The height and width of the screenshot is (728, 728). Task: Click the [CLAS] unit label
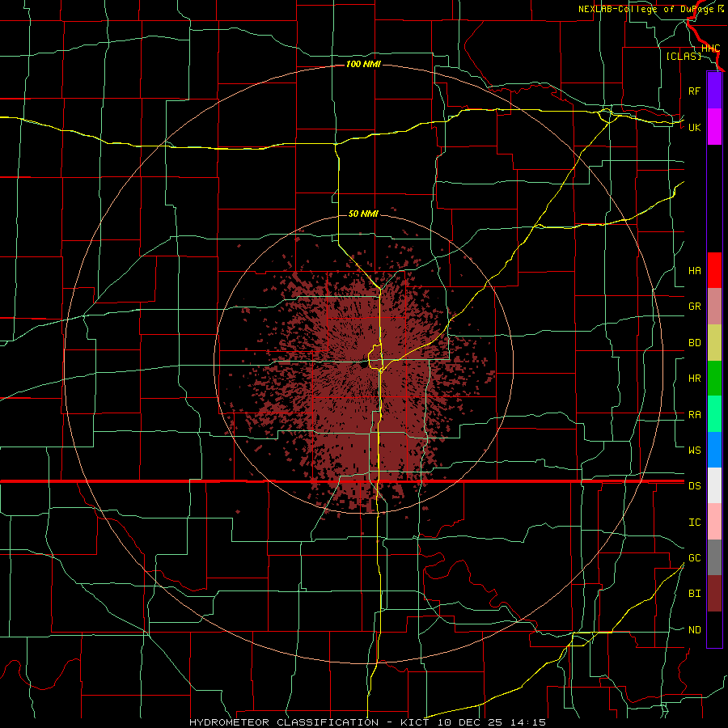[684, 56]
